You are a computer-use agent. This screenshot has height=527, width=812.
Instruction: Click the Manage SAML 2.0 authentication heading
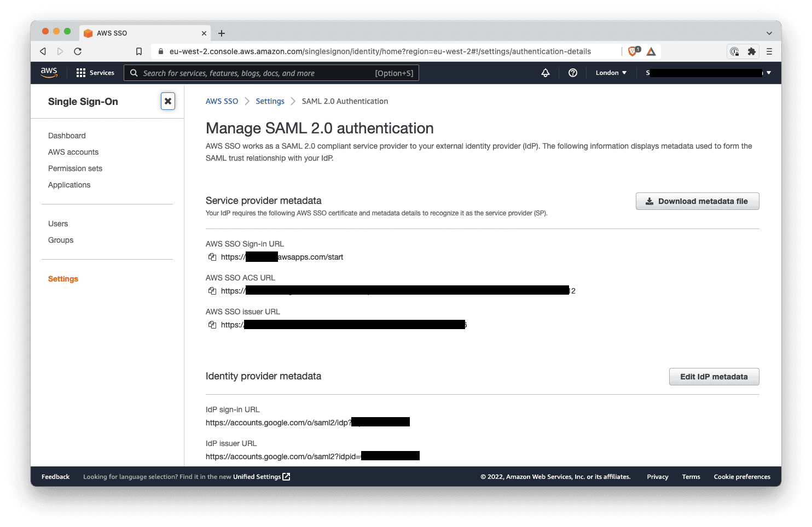point(320,128)
